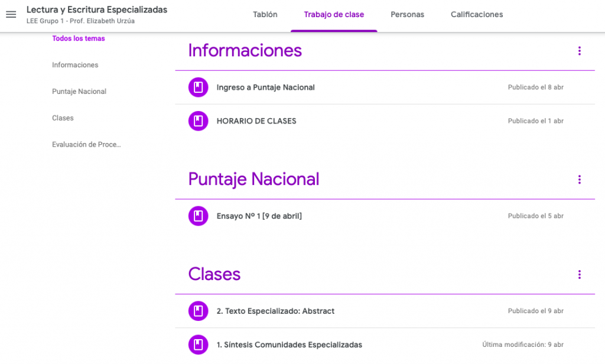Select Todos los temas in sidebar

tap(79, 38)
